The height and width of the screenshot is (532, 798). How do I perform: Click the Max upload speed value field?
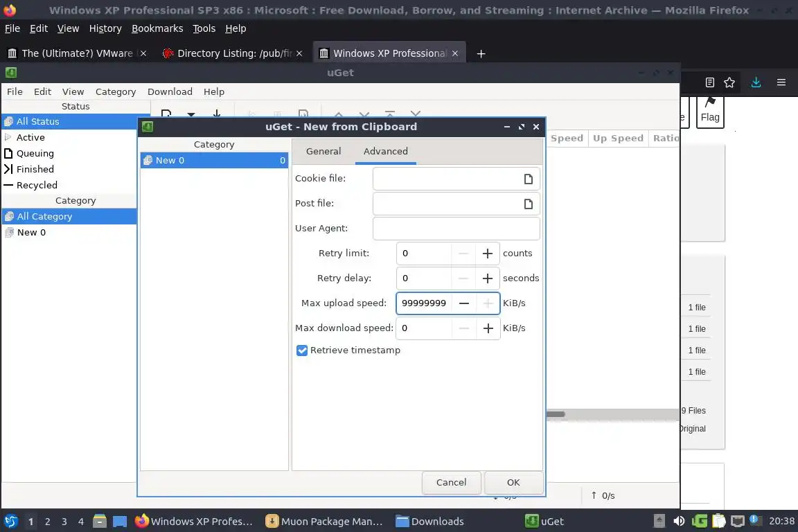pos(424,303)
